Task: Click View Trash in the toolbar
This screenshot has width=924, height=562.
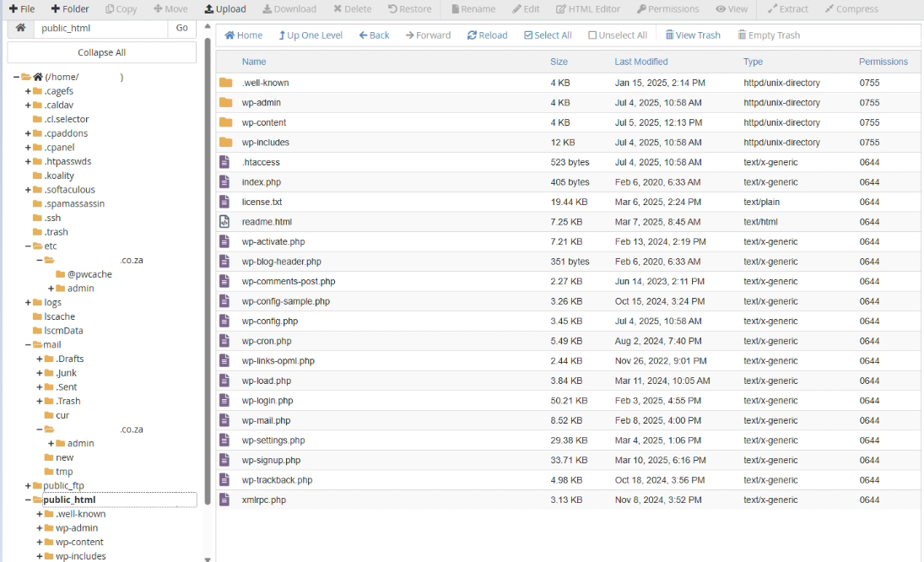Action: [692, 35]
